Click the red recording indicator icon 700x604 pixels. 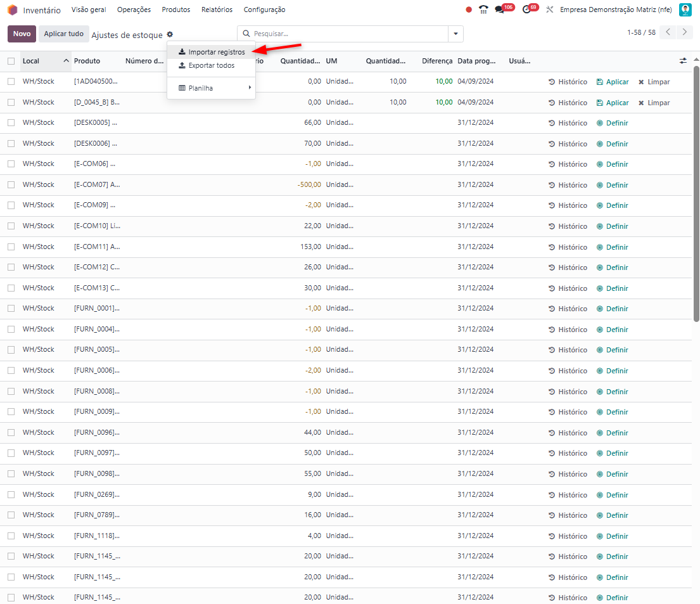pos(468,10)
